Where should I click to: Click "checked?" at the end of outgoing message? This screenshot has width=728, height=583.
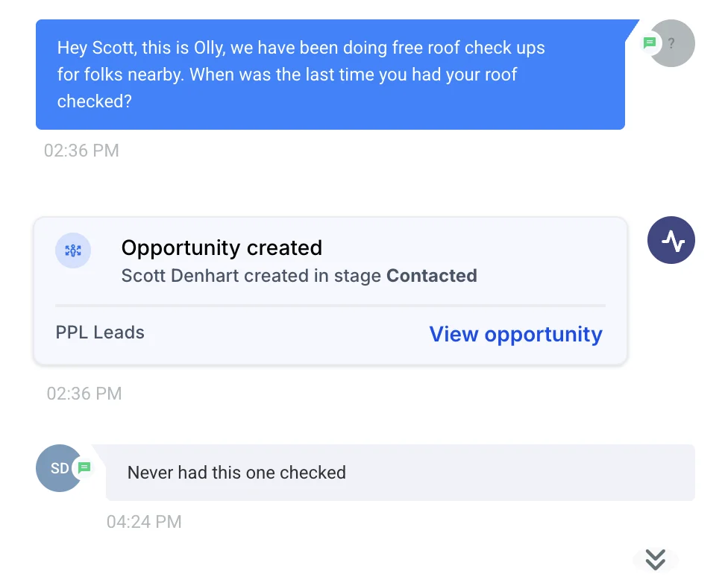pyautogui.click(x=95, y=101)
